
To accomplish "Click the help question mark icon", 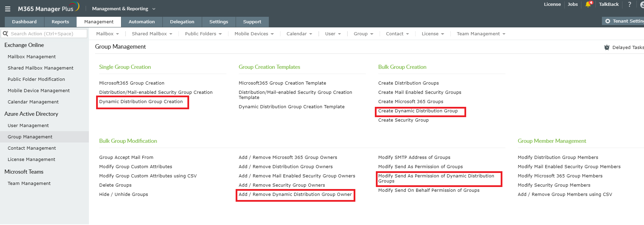I will [629, 4].
